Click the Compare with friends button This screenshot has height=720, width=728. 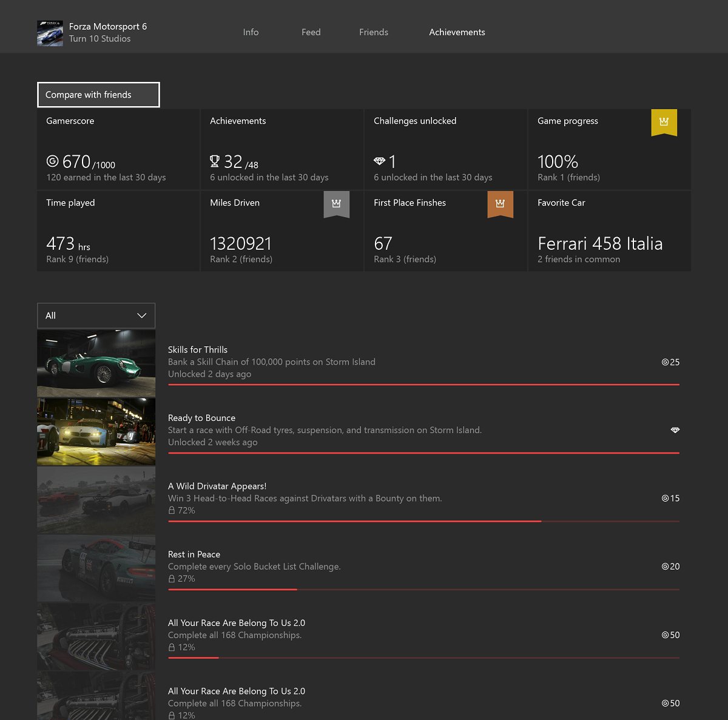(x=98, y=95)
